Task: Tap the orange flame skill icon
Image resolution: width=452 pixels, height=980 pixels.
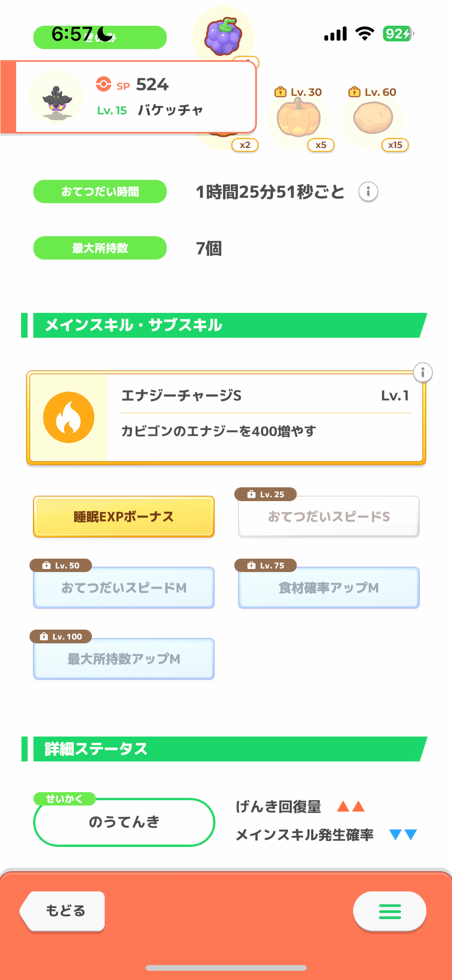Action: coord(69,418)
